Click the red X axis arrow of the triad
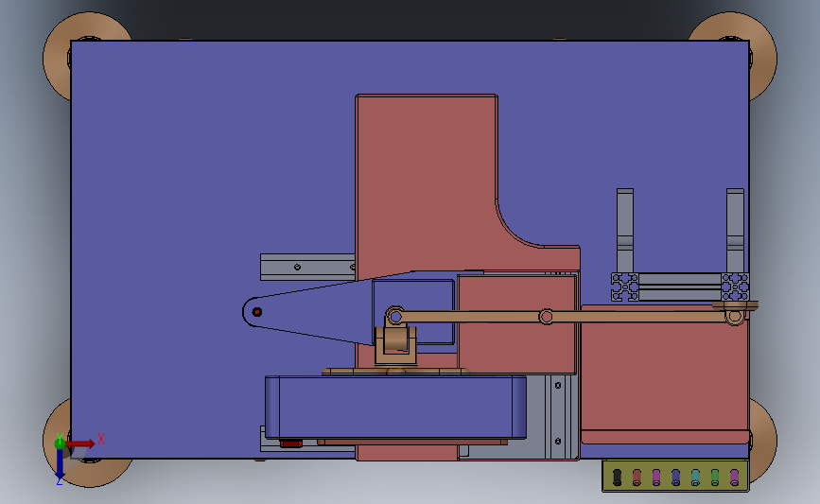The width and height of the screenshot is (820, 504). point(80,443)
